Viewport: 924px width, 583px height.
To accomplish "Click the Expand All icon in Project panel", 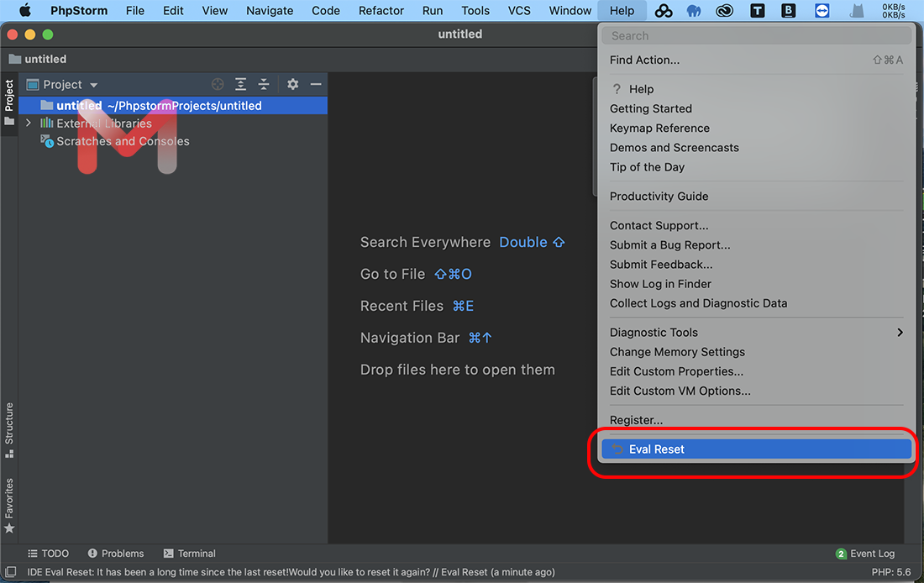I will [x=241, y=84].
